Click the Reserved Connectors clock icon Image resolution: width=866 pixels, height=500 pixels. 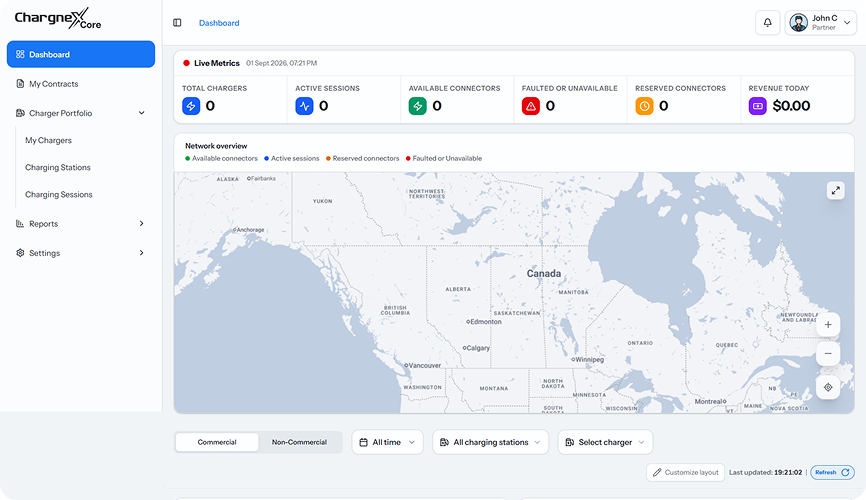coord(644,106)
